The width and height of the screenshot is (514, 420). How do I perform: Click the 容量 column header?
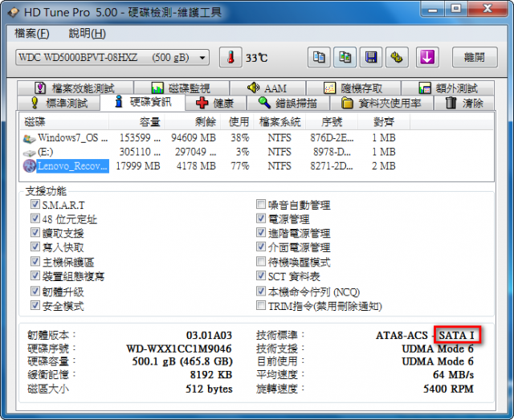point(137,122)
